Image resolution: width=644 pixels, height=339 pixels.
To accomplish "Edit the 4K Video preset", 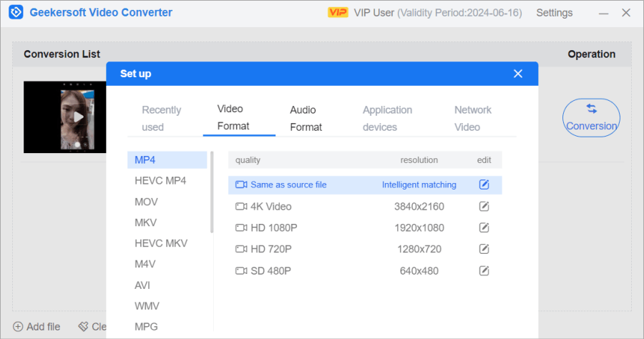I will [484, 207].
